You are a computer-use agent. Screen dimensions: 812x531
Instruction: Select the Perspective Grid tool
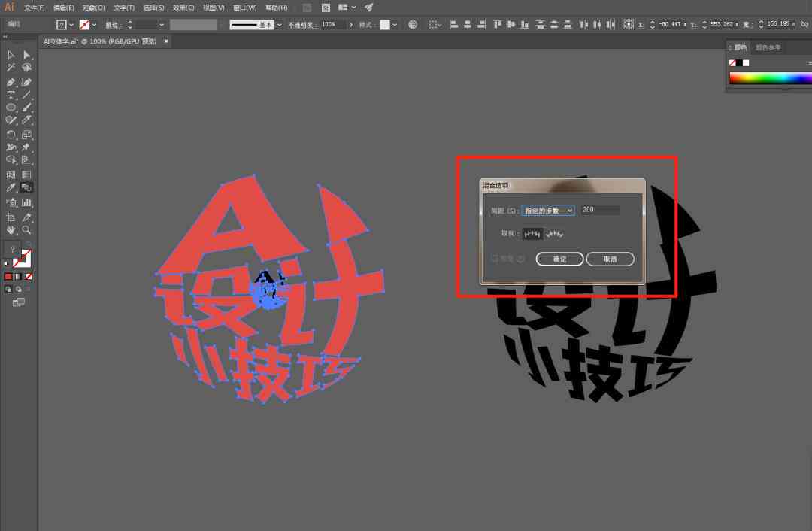(x=26, y=160)
